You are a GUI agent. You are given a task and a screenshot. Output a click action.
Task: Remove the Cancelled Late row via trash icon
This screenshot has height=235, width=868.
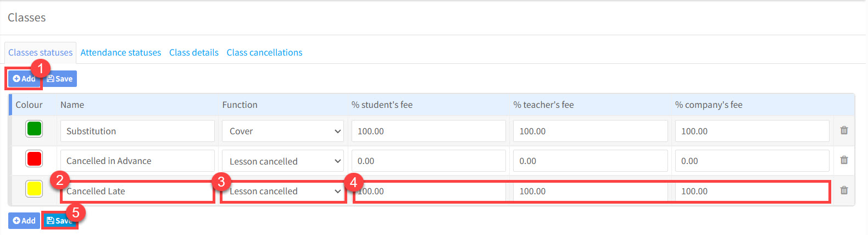[844, 190]
